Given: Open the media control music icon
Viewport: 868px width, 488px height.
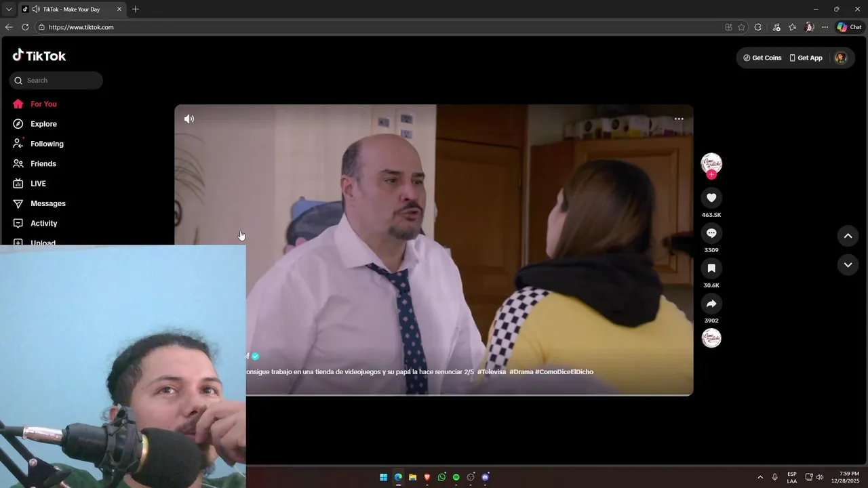Looking at the screenshot, I should [x=776, y=27].
